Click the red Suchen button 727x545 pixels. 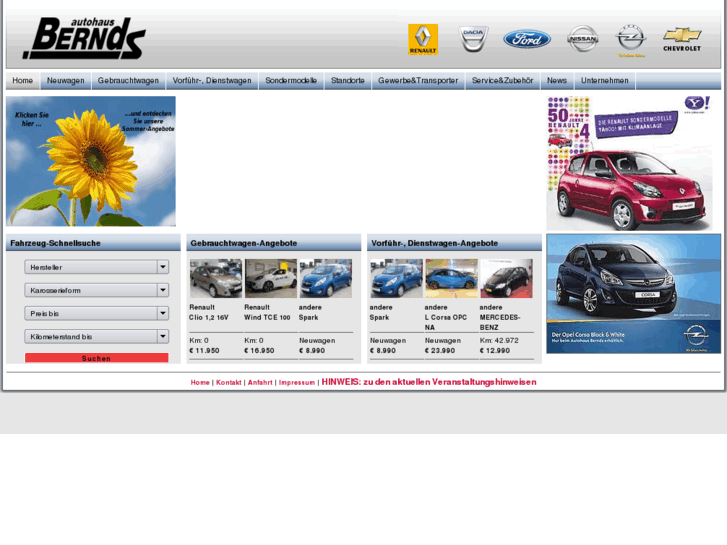[96, 358]
